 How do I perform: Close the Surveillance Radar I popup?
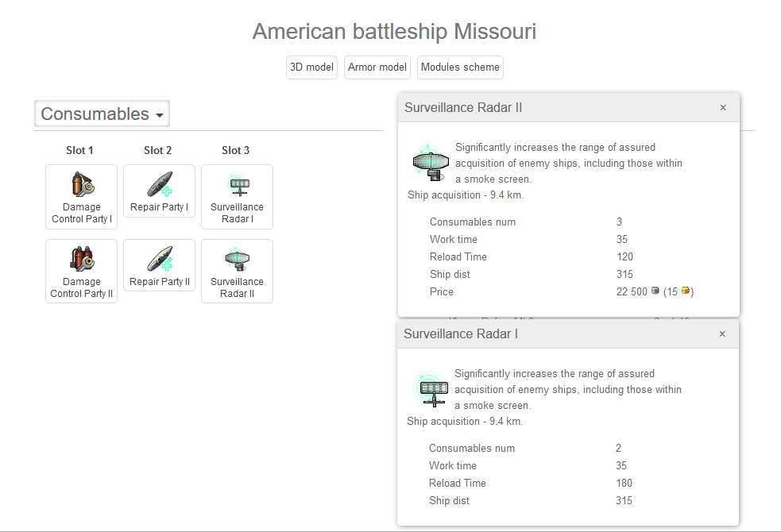point(722,334)
